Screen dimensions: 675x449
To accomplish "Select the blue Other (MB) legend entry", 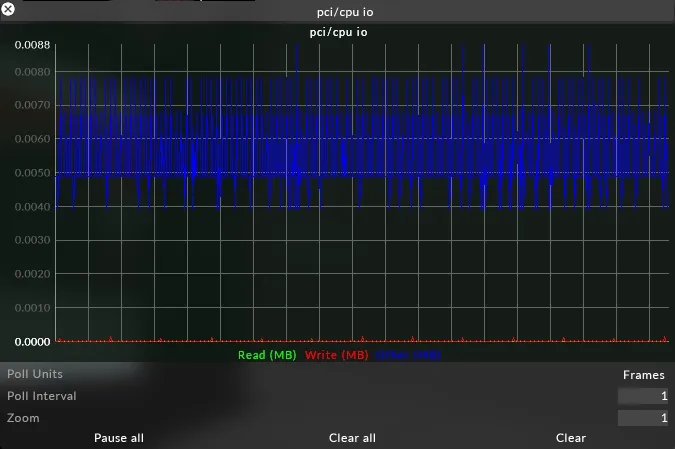I will (x=407, y=355).
